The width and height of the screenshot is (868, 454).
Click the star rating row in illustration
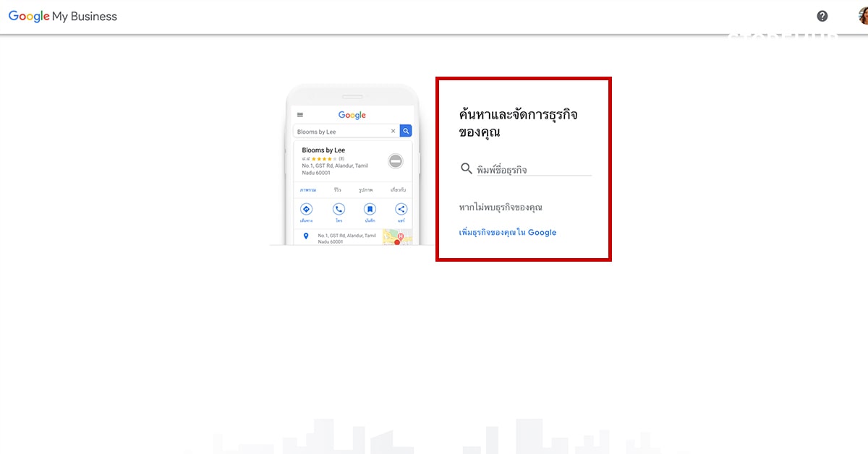coord(323,158)
